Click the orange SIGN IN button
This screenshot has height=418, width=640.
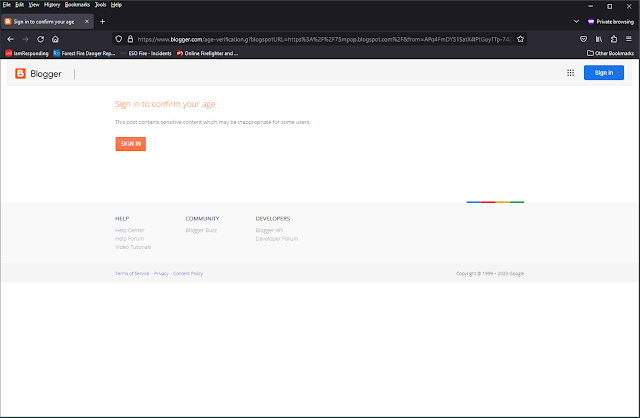[x=131, y=144]
